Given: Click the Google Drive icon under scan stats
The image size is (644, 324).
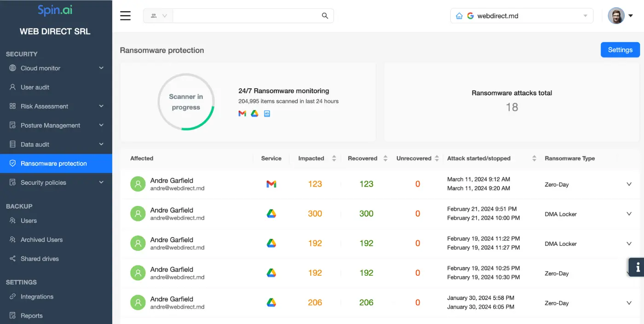Looking at the screenshot, I should [254, 114].
